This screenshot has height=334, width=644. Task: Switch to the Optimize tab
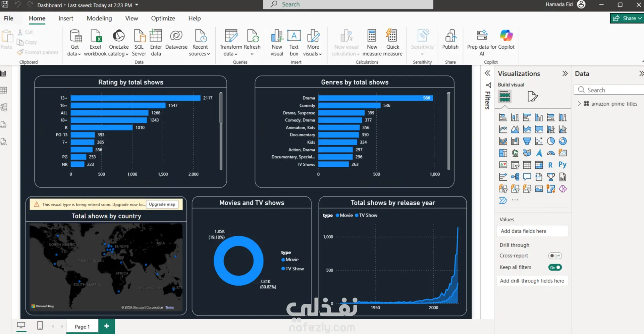pyautogui.click(x=163, y=18)
